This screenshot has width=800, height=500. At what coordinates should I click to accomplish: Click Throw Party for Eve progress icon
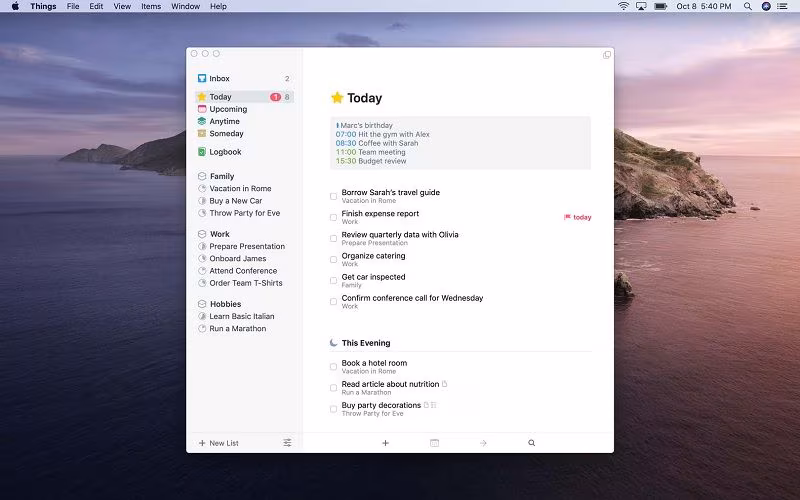202,213
